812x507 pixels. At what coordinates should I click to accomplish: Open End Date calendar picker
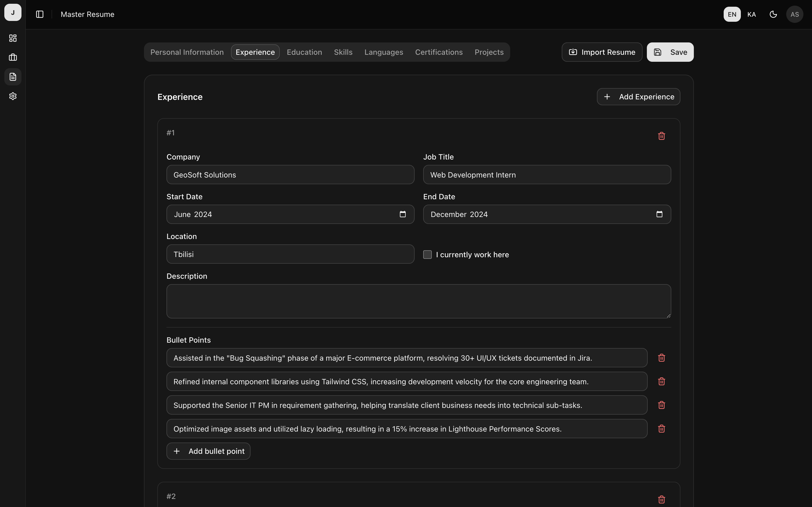[x=659, y=214]
